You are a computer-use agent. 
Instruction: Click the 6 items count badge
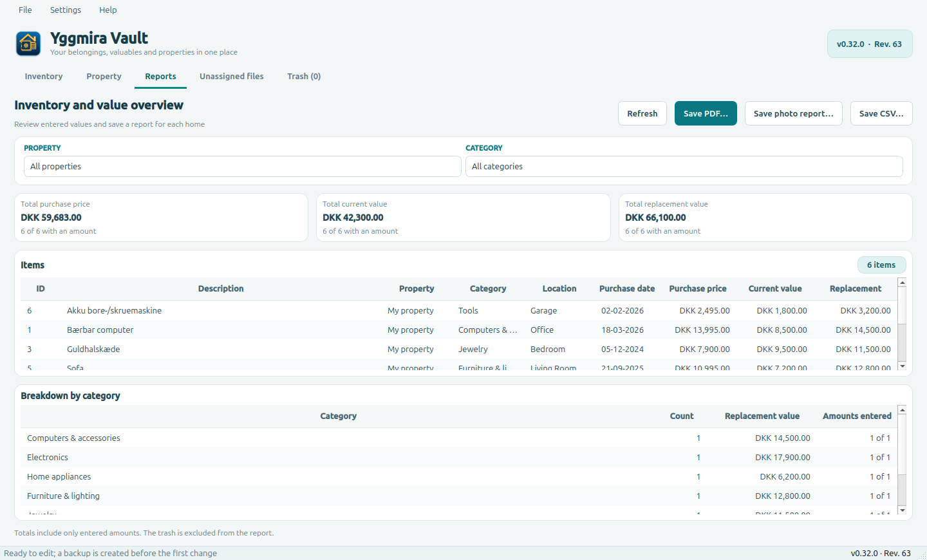pyautogui.click(x=881, y=265)
